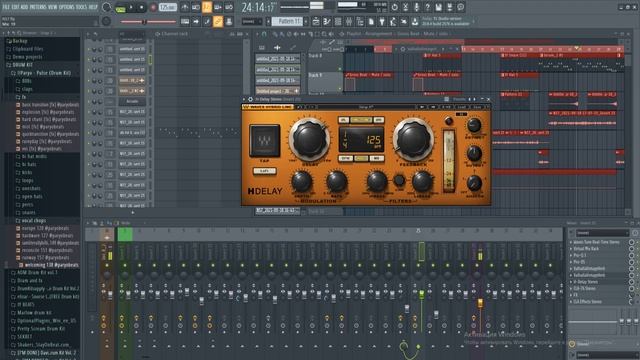Open the ADD menu

point(24,7)
